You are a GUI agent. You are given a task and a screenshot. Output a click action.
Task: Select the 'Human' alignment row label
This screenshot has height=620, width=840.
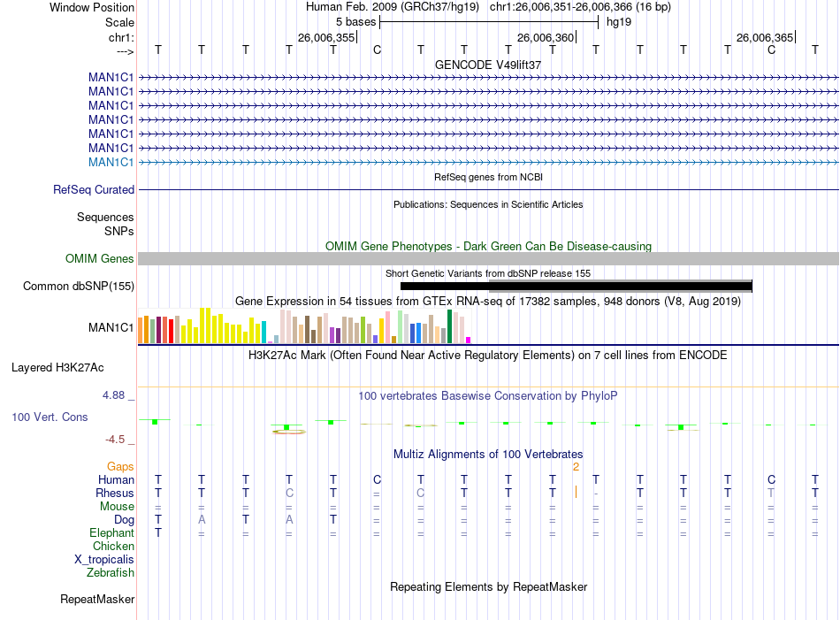[x=116, y=479]
